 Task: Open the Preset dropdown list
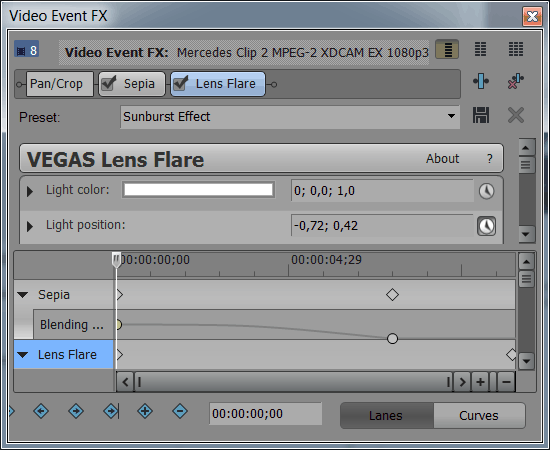[x=451, y=116]
